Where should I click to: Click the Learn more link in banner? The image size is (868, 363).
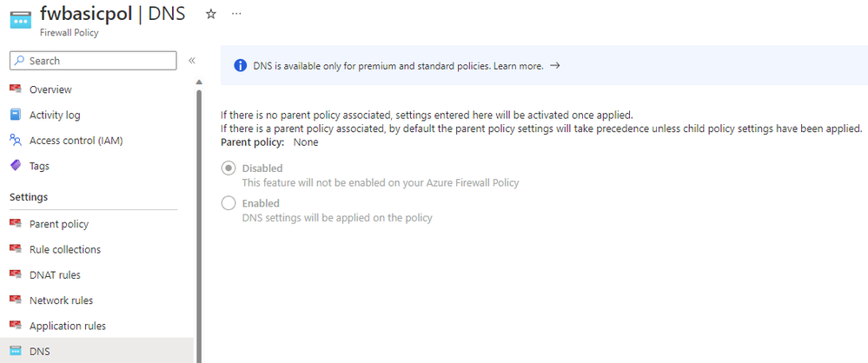518,66
